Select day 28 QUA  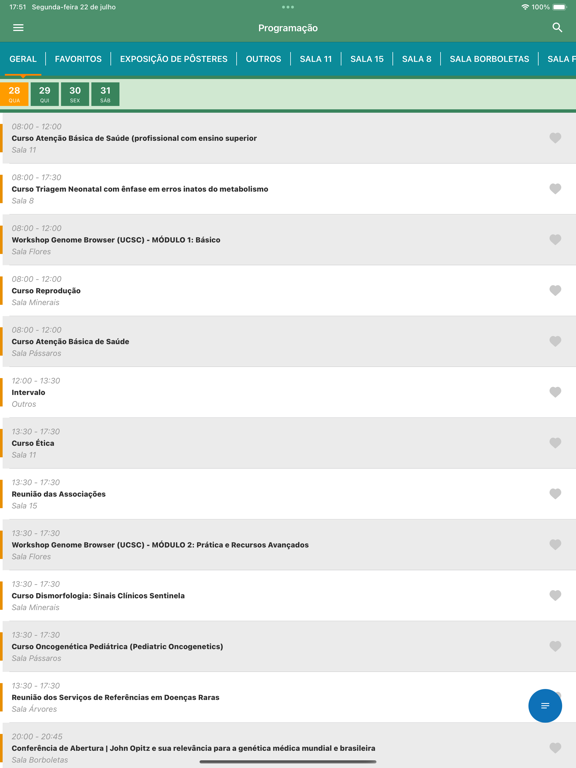point(14,94)
